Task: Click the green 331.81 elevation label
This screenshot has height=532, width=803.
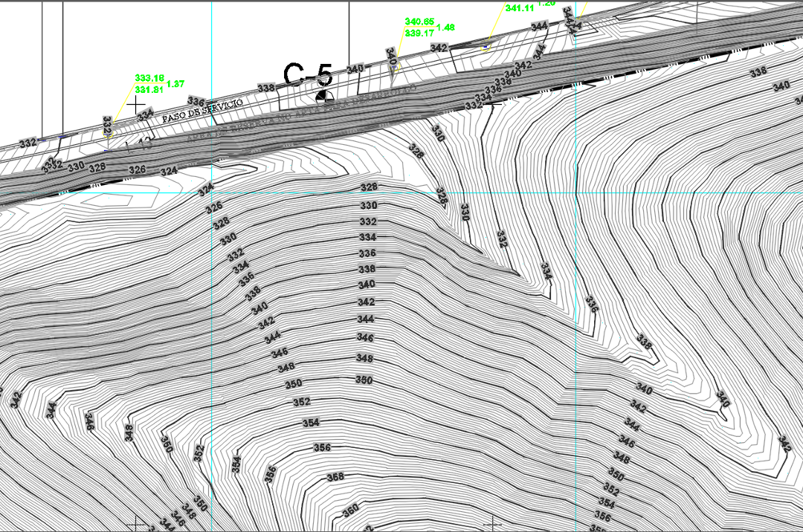Action: click(x=149, y=89)
